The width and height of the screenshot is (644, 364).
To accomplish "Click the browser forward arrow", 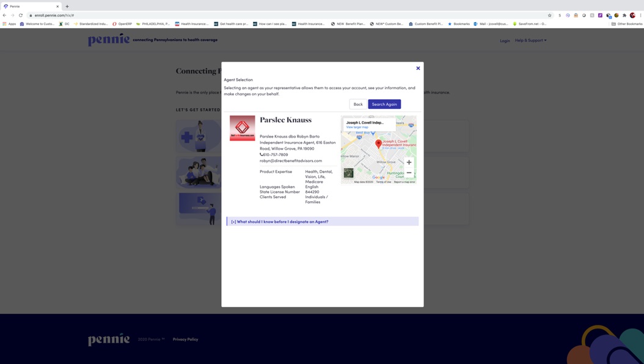I will click(x=12, y=15).
